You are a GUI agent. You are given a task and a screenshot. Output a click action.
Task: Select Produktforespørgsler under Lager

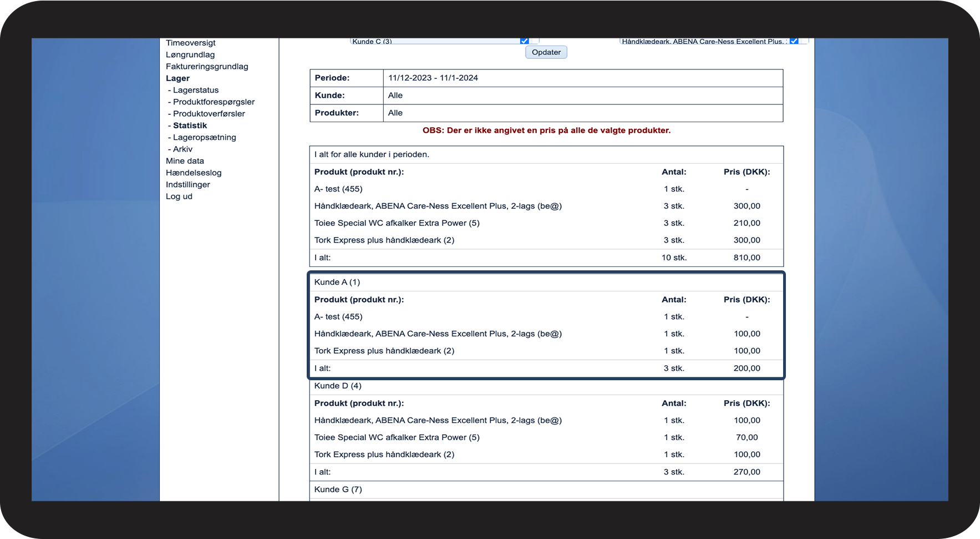click(x=214, y=102)
